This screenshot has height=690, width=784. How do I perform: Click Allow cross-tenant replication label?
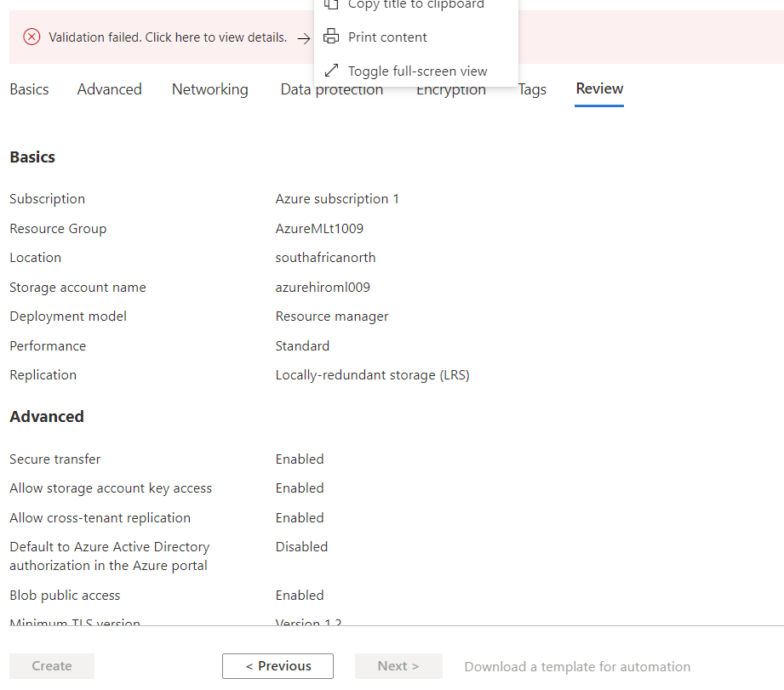[100, 517]
